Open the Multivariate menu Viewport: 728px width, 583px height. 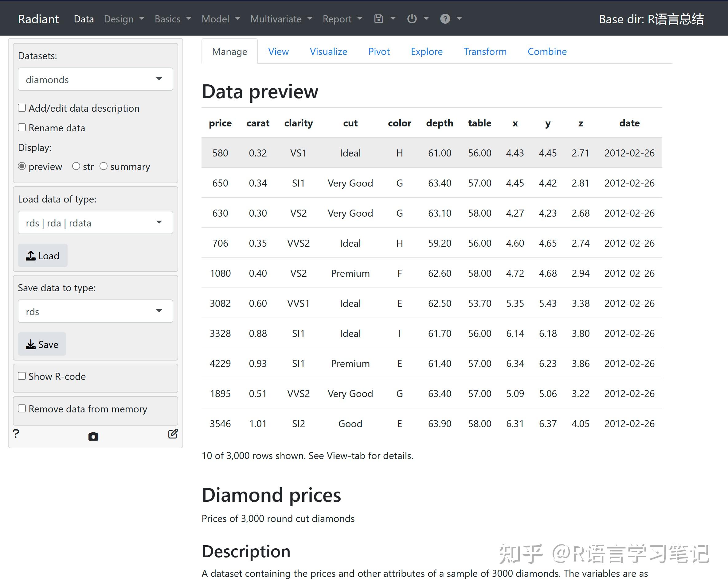click(281, 19)
